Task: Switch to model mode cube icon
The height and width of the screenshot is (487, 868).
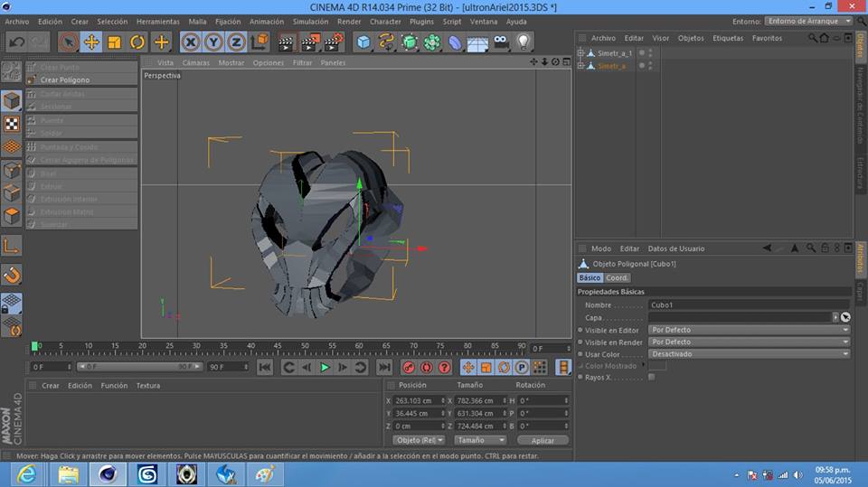Action: point(12,100)
